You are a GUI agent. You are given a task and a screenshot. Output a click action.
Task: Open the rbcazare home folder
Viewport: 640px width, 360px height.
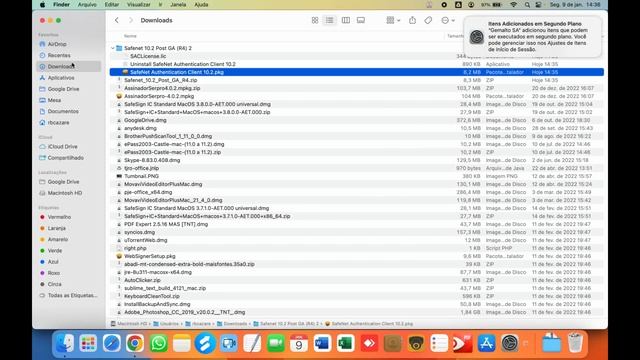pos(58,122)
